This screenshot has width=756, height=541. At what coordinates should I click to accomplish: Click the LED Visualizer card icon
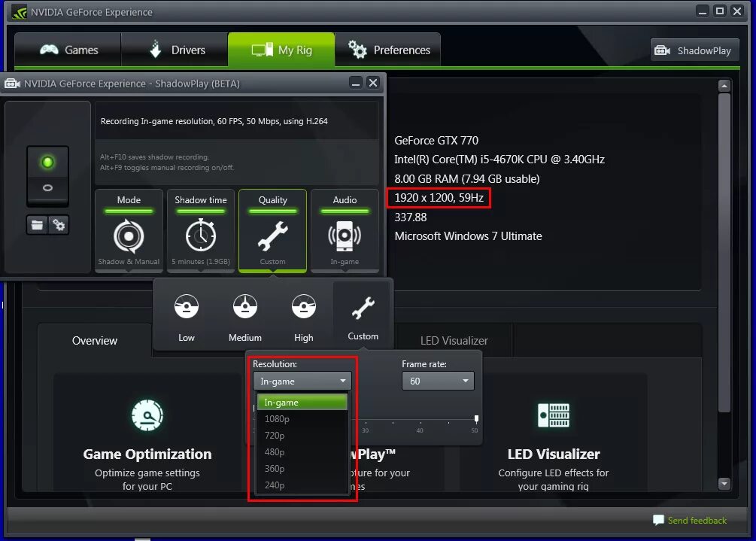554,415
